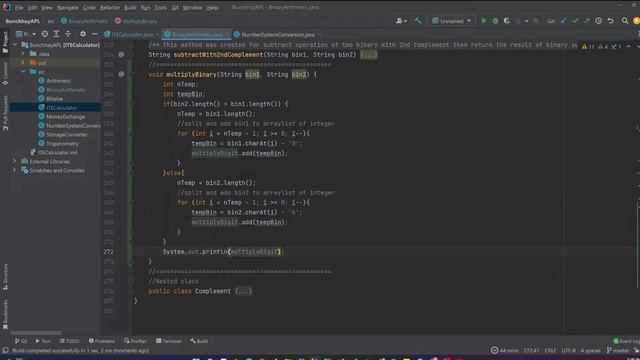Expand the folded subtractWith2ndComplement method body
Viewport: 640px width, 360px height.
click(369, 55)
